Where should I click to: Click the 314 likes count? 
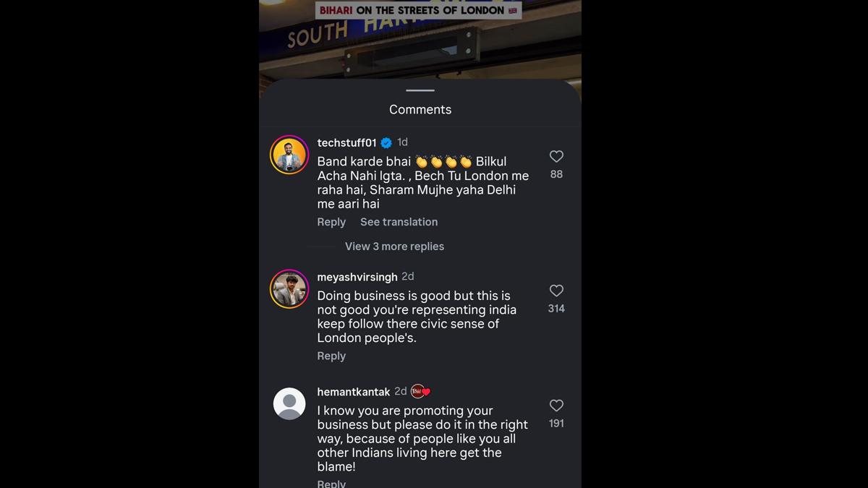click(556, 309)
